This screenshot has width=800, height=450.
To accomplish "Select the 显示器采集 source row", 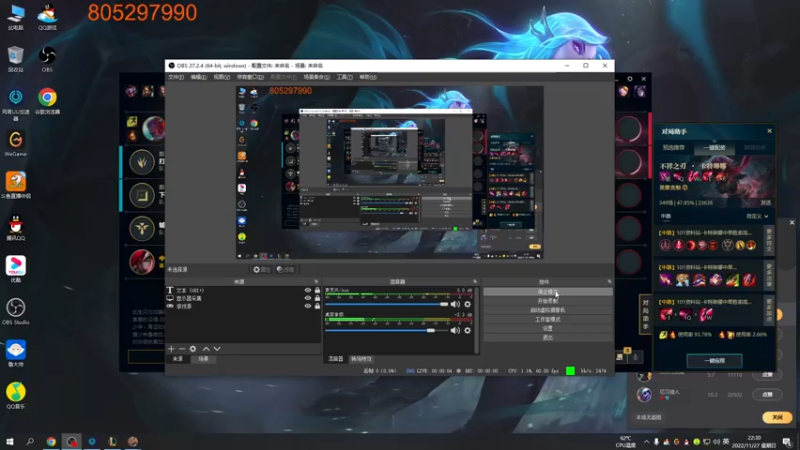I will pos(243,298).
